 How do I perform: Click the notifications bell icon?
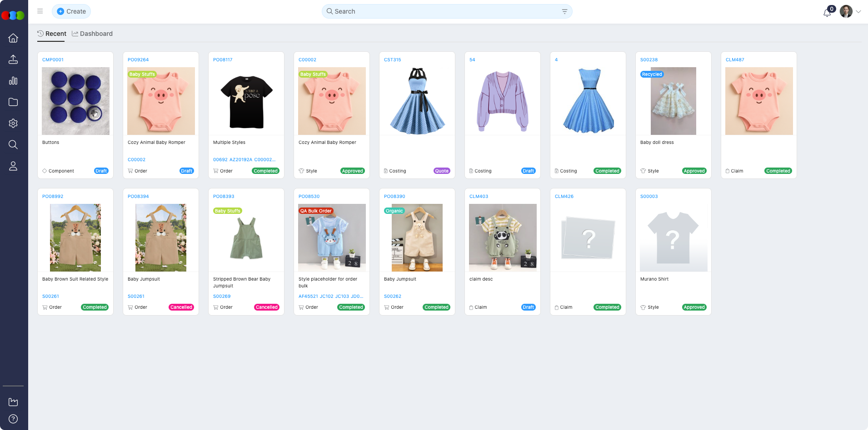point(827,12)
